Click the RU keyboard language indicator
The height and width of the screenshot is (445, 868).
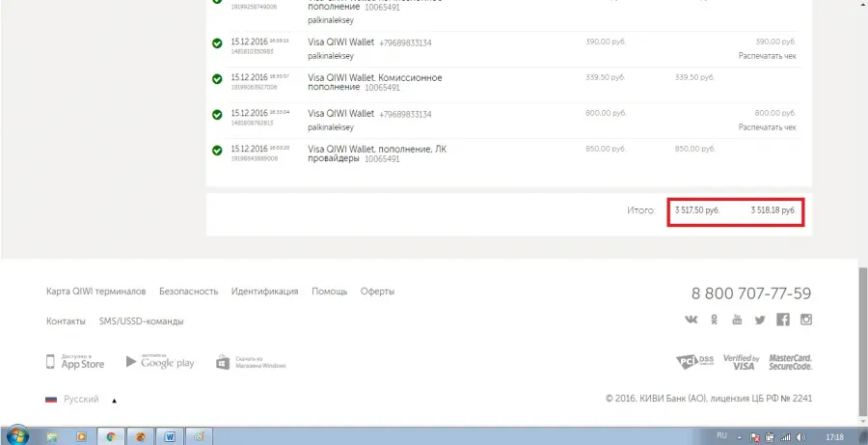point(721,435)
